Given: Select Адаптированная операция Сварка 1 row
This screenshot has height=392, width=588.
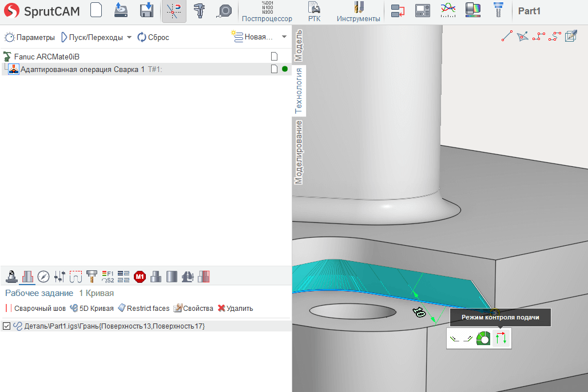Looking at the screenshot, I should 146,69.
